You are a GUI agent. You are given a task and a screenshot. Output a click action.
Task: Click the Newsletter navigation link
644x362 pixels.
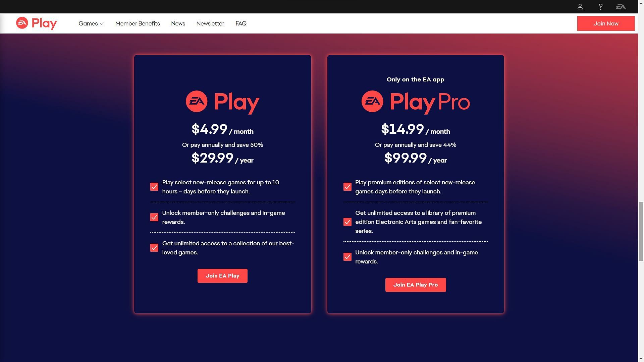coord(210,23)
